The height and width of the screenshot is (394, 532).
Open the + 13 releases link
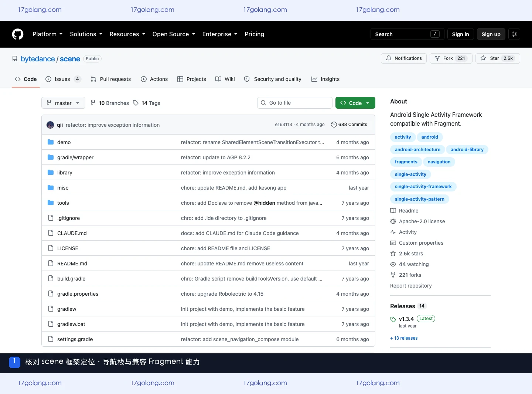404,338
